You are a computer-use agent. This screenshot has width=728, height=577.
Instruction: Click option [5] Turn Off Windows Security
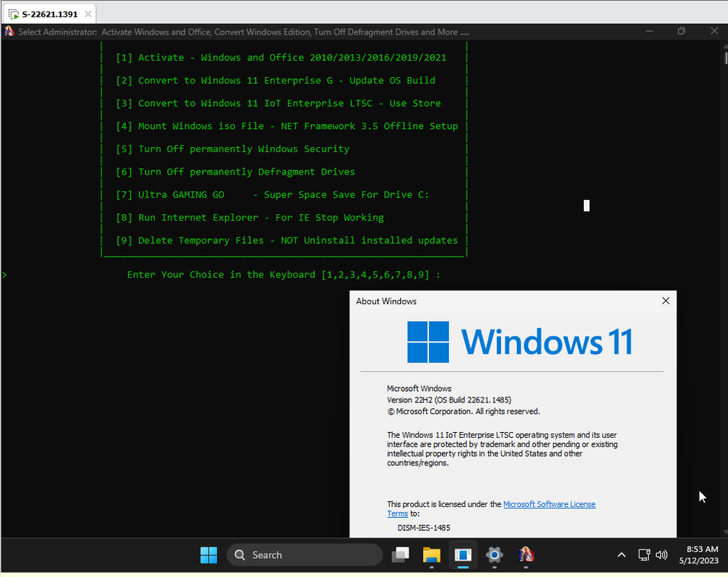click(233, 149)
